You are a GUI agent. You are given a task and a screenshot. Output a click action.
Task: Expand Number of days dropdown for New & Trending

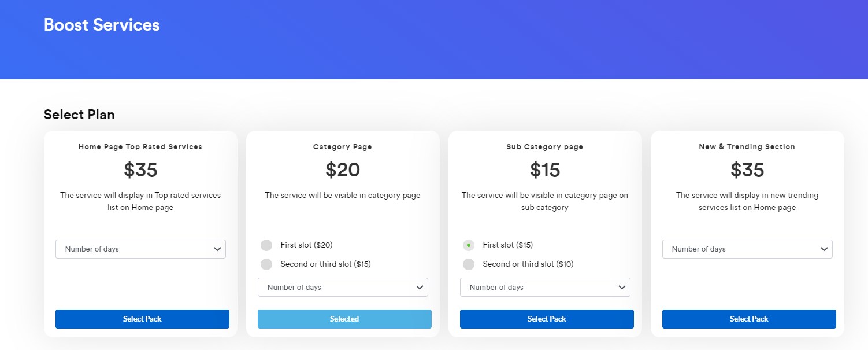coord(747,249)
